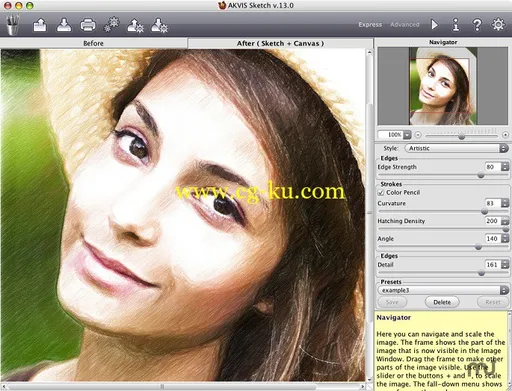Click the Edge Strength value field
512x391 pixels.
coord(493,167)
